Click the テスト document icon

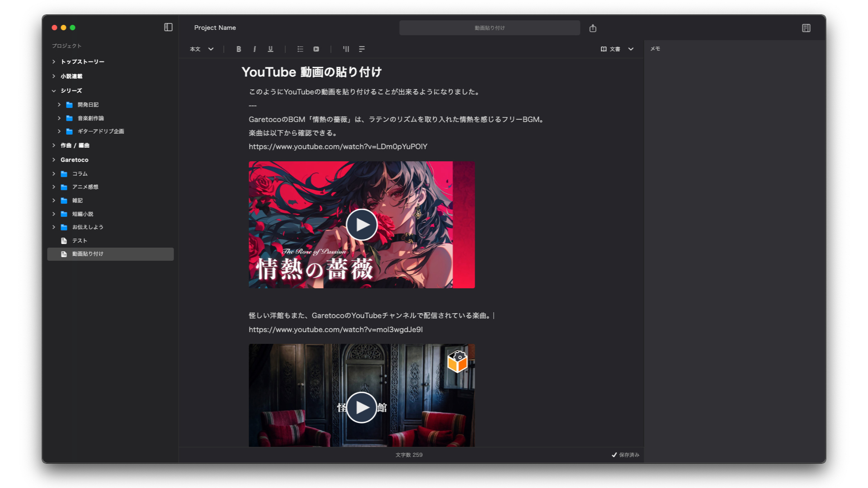[64, 240]
